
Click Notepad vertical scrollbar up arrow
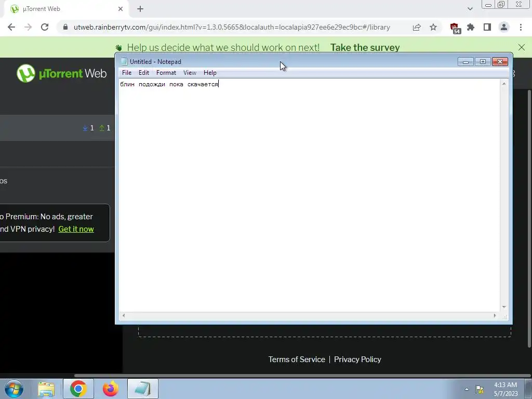pos(504,84)
